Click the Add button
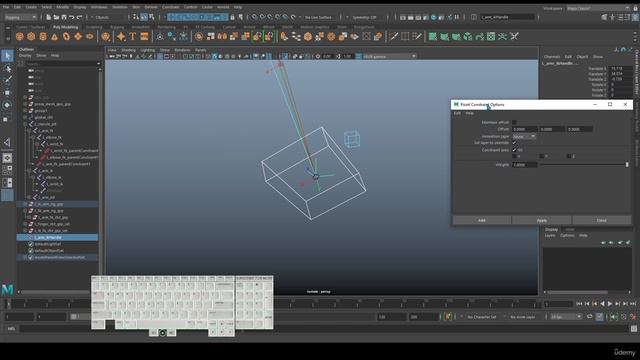This screenshot has width=640, height=360. pos(482,220)
